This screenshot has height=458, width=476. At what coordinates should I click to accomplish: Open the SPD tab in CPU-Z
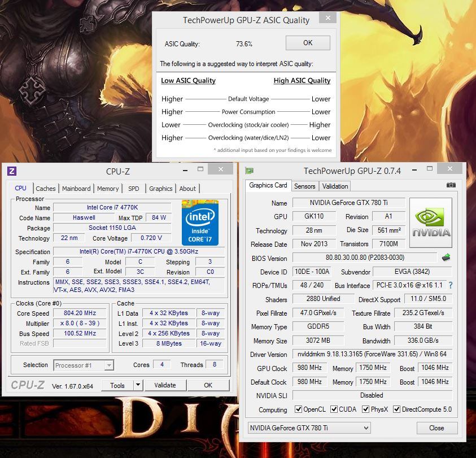134,189
